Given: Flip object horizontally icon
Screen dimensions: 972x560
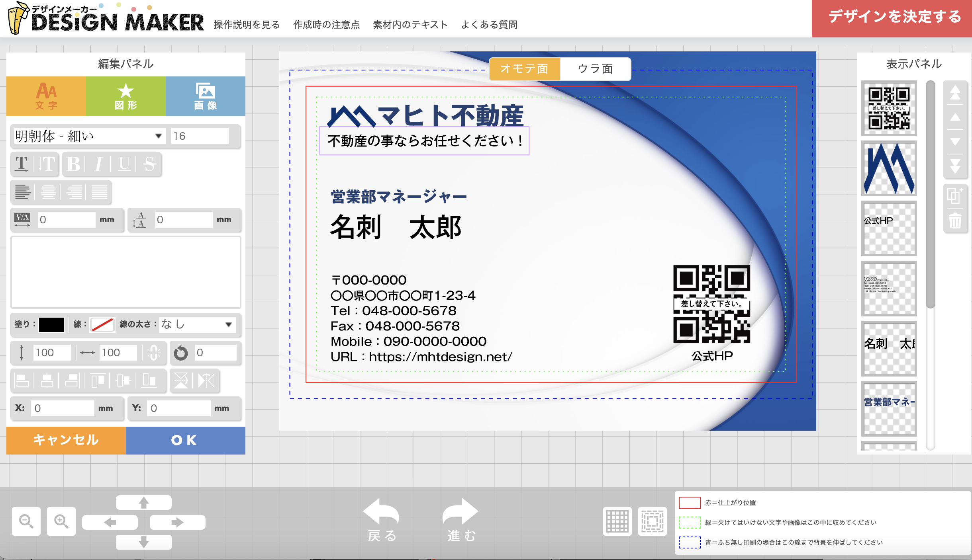Looking at the screenshot, I should point(206,380).
